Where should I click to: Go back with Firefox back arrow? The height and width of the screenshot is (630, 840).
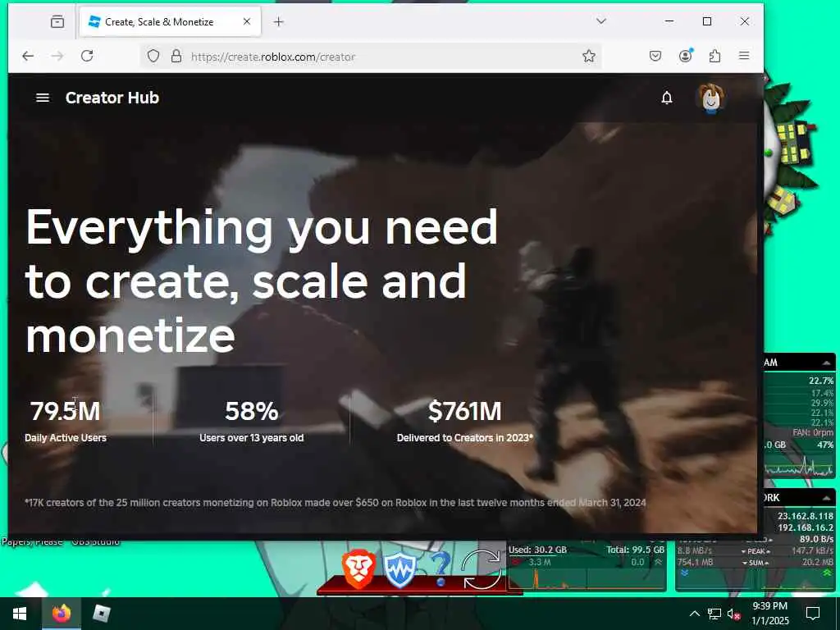pos(28,56)
